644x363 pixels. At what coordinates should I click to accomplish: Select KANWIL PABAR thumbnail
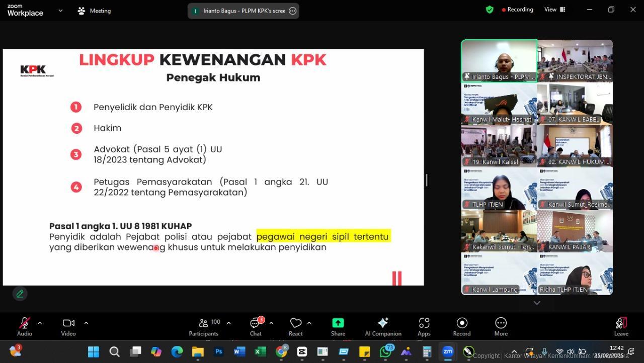(575, 231)
